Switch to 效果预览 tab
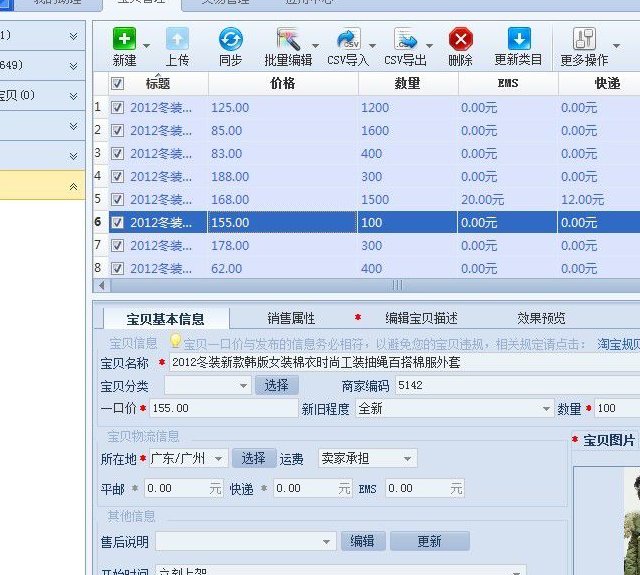This screenshot has width=640, height=575. pyautogui.click(x=541, y=318)
